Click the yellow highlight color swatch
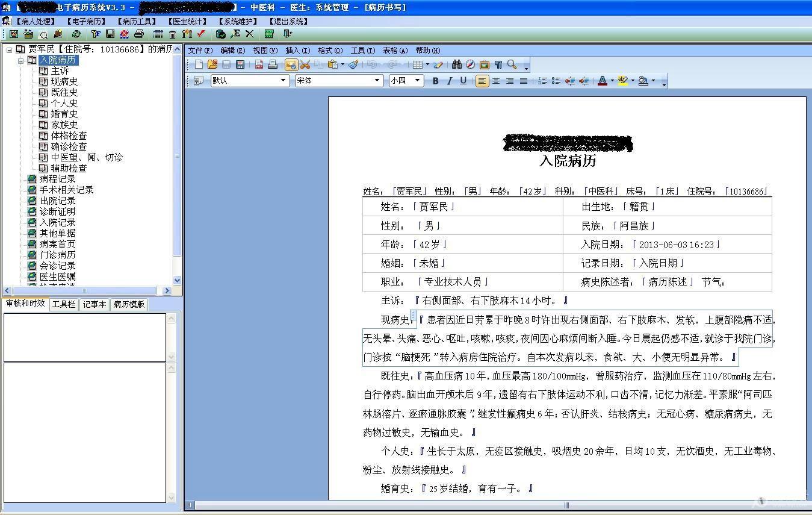The height and width of the screenshot is (515, 812). tap(623, 81)
